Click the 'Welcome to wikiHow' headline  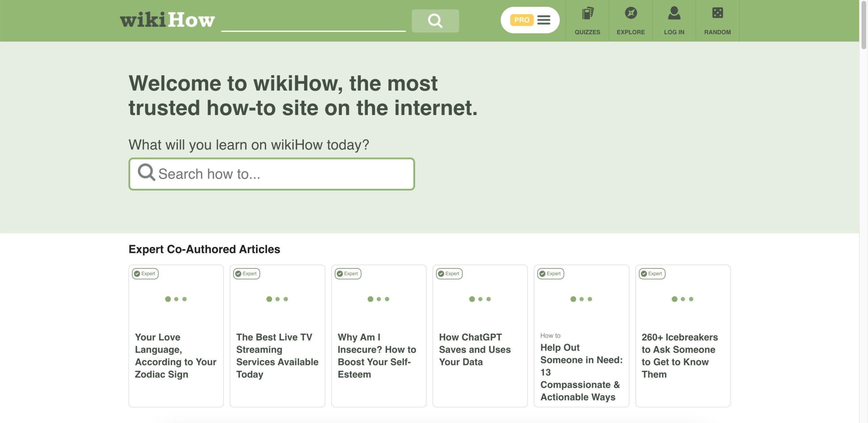303,96
